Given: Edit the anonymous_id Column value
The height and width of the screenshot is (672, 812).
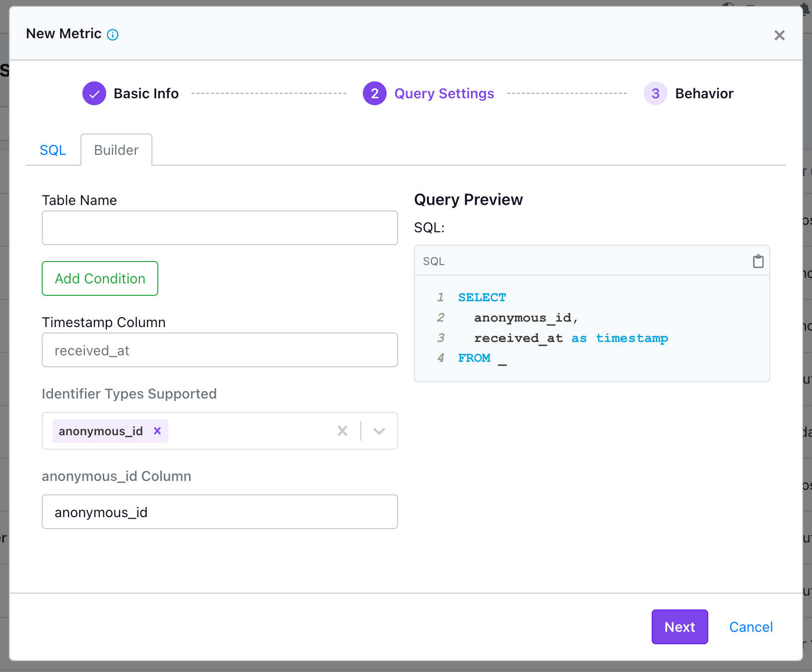Looking at the screenshot, I should point(219,512).
